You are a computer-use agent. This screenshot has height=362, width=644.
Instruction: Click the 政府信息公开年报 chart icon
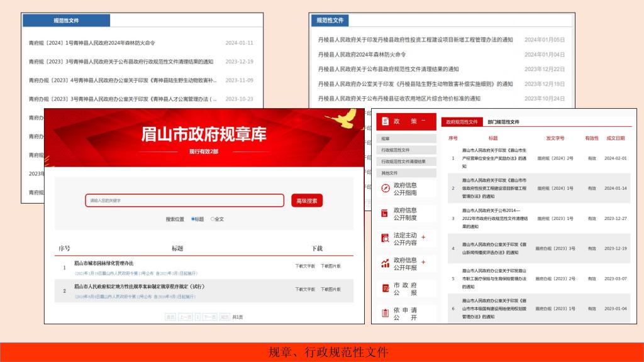click(x=386, y=263)
